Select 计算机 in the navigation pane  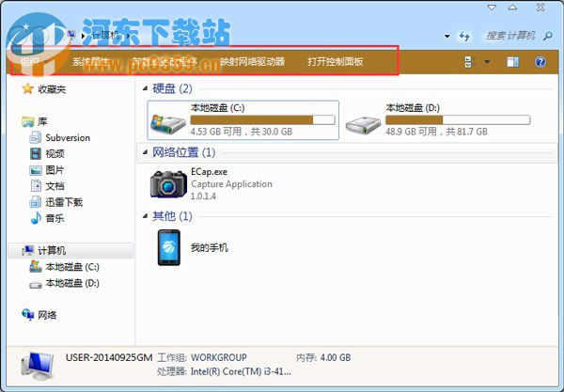pos(70,250)
